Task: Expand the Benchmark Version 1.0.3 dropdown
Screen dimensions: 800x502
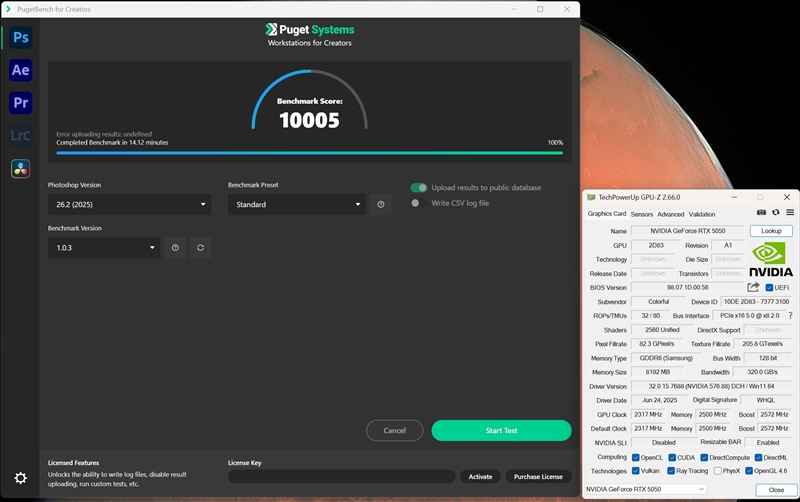Action: click(104, 247)
